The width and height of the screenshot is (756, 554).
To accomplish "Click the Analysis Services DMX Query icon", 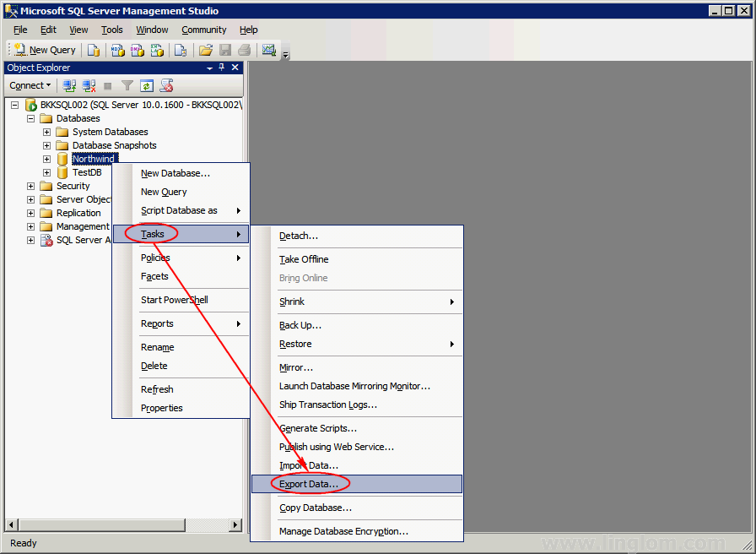I will coord(138,50).
